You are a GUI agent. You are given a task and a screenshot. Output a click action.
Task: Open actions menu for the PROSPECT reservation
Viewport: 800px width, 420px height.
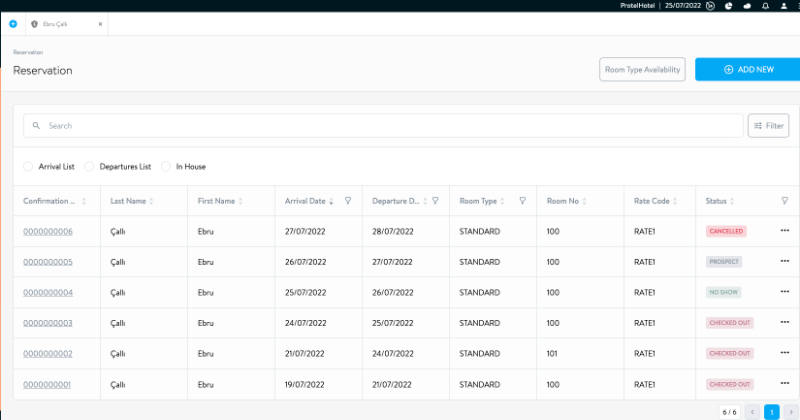785,261
